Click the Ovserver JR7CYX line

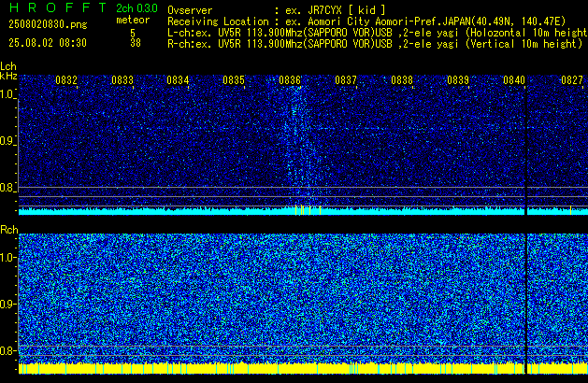point(277,10)
